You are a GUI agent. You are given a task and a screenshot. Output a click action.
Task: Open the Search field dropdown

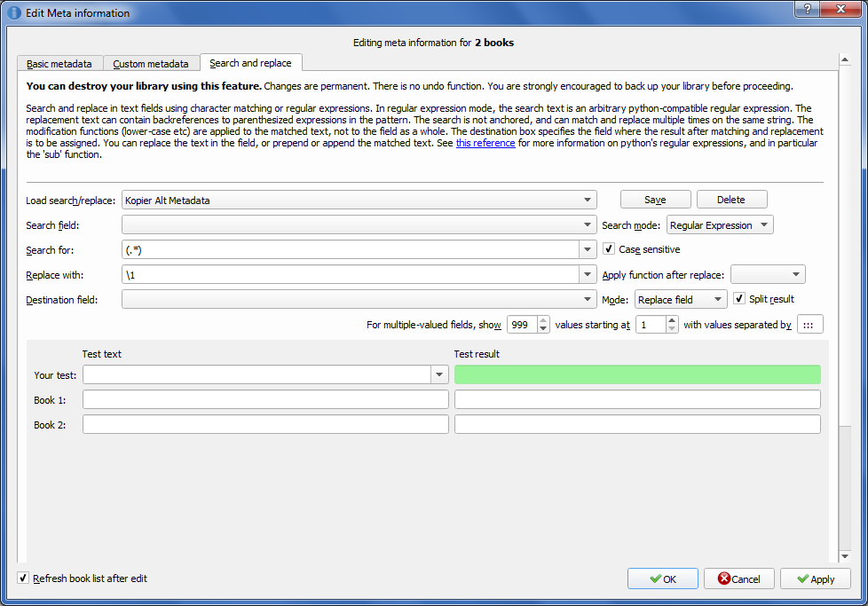[x=359, y=224]
